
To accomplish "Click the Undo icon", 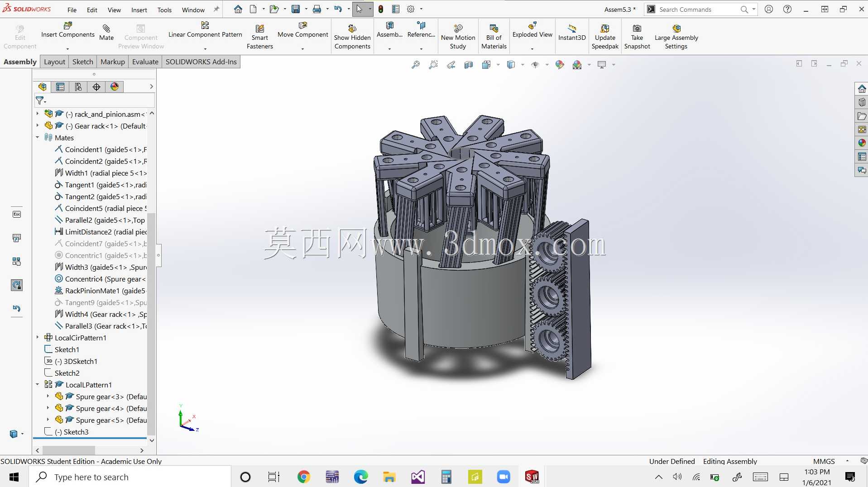I will point(338,9).
